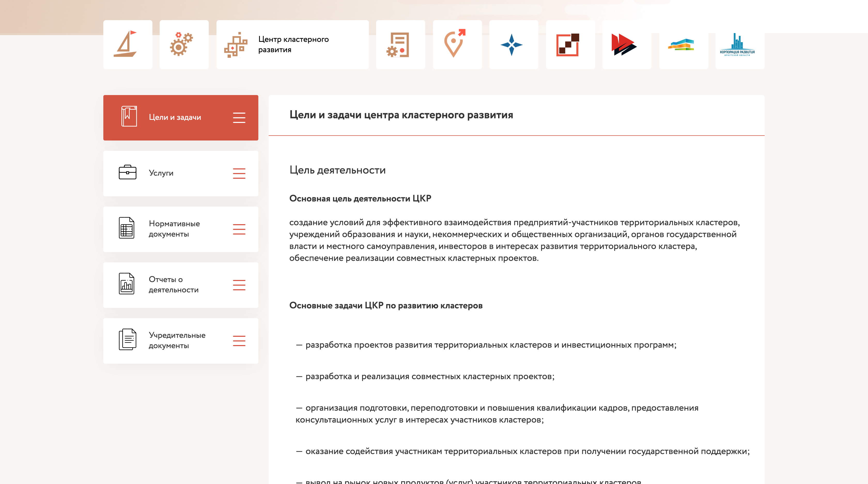This screenshot has width=868, height=484.
Task: Expand the hamburger lines on Услуги
Action: coord(239,174)
